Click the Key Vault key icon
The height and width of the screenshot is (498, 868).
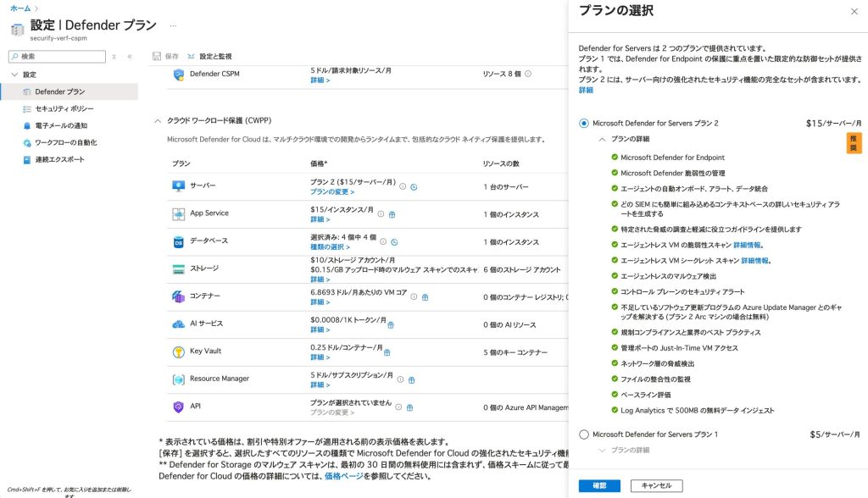[x=179, y=351]
